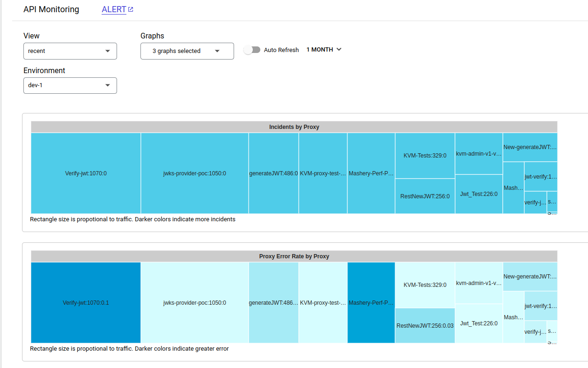The height and width of the screenshot is (368, 588).
Task: Select Verify-jwt:1070:0 tile in Incidents chart
Action: (86, 173)
